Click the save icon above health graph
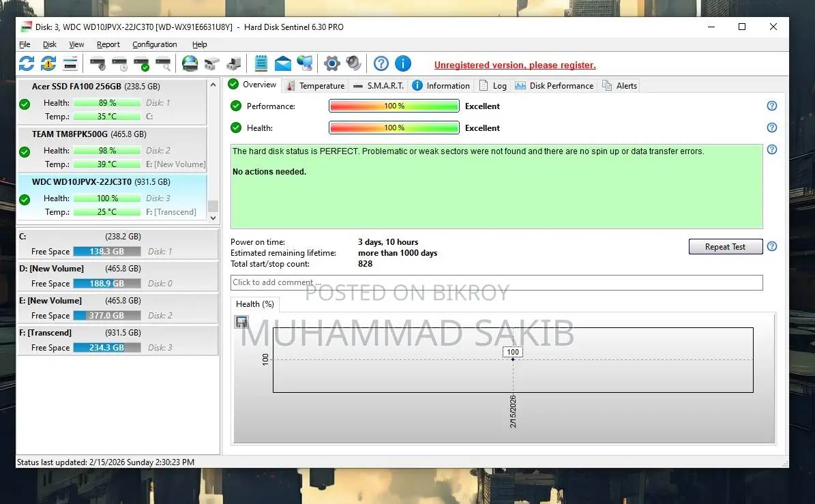Screen dimensions: 815x504 point(241,322)
